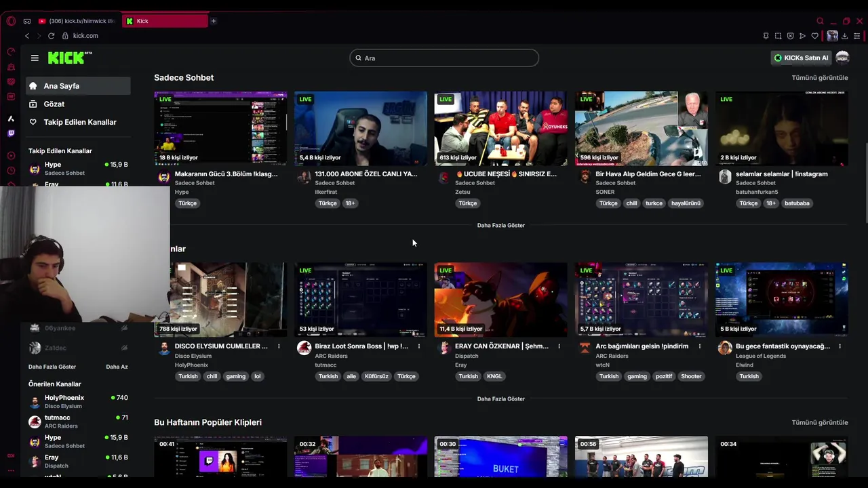The height and width of the screenshot is (488, 868).
Task: Click the heart bookmark icon in toolbar
Action: [814, 36]
